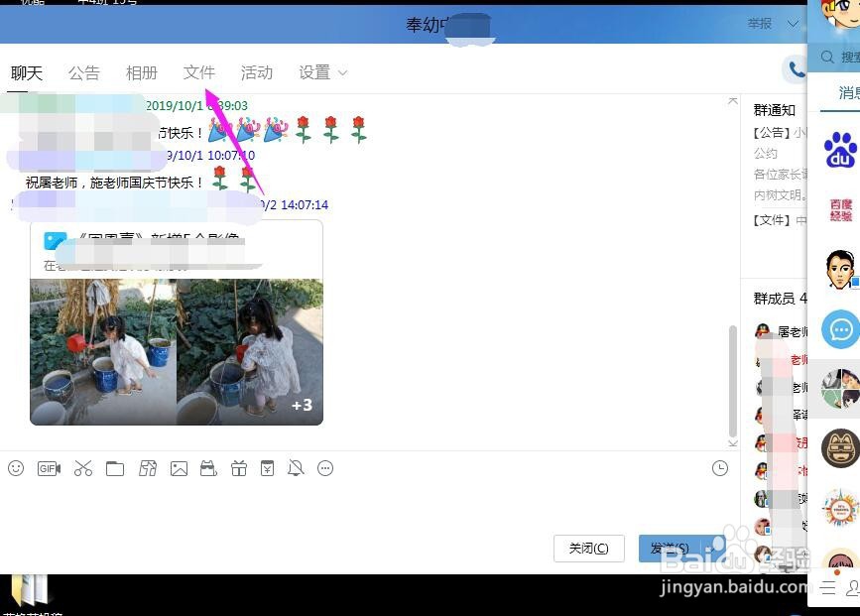Viewport: 860px width, 616px height.
Task: Jump to bottom via chat scroll arrow
Action: (x=733, y=443)
